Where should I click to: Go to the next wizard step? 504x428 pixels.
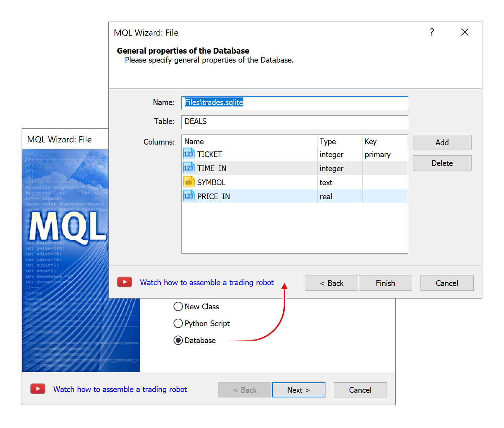pyautogui.click(x=298, y=390)
